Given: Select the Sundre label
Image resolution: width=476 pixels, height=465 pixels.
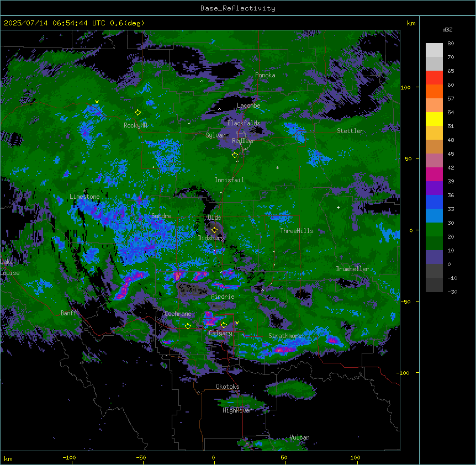Looking at the screenshot, I should (x=161, y=216).
